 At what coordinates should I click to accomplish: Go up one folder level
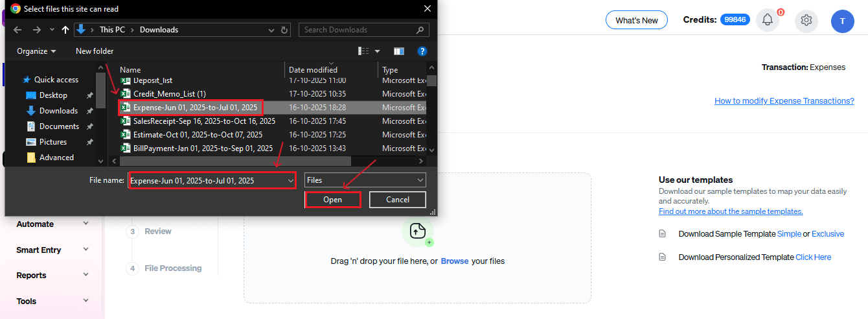65,30
